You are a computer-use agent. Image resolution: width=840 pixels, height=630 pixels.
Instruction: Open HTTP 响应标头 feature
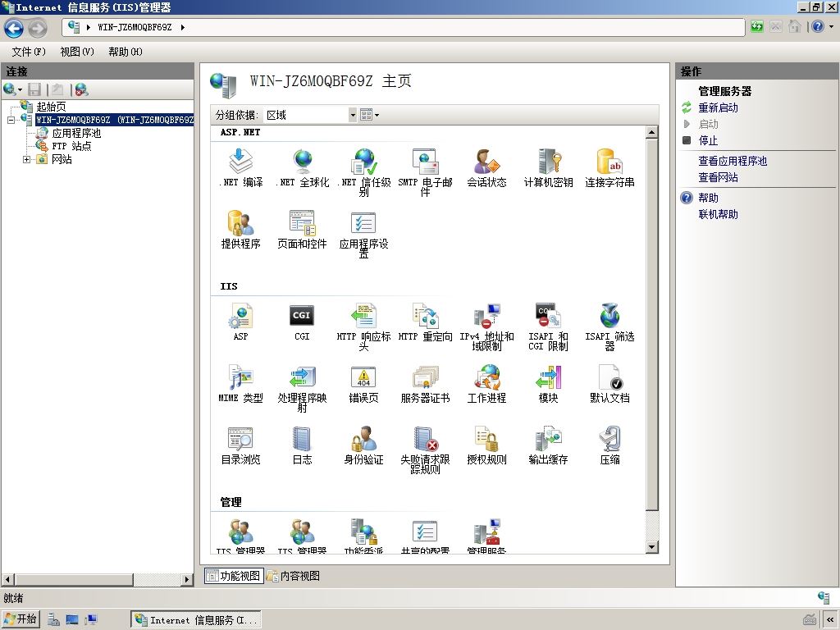(x=363, y=326)
